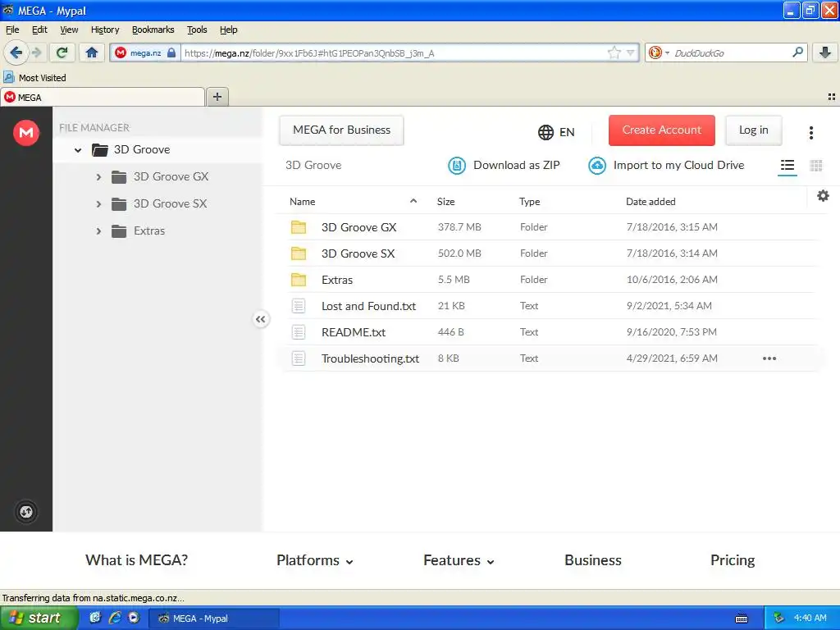This screenshot has width=840, height=630.
Task: Open the Features dropdown in footer
Action: click(x=459, y=560)
